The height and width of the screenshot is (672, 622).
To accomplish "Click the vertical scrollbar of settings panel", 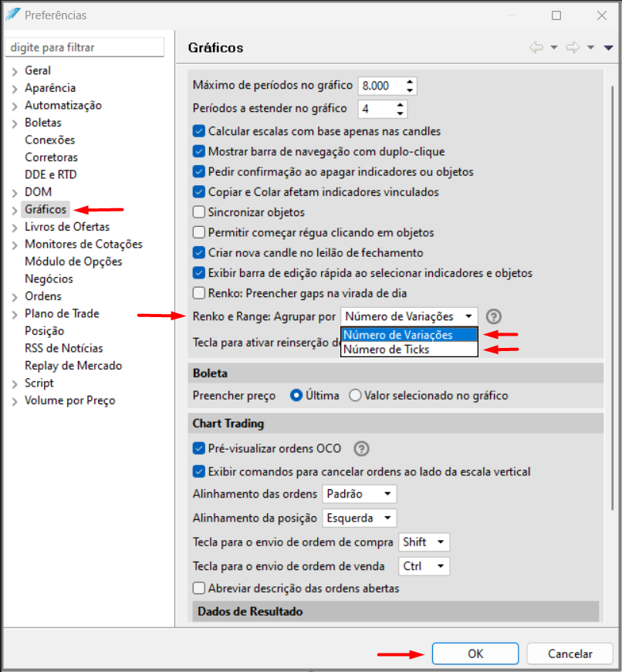I will pos(613,298).
